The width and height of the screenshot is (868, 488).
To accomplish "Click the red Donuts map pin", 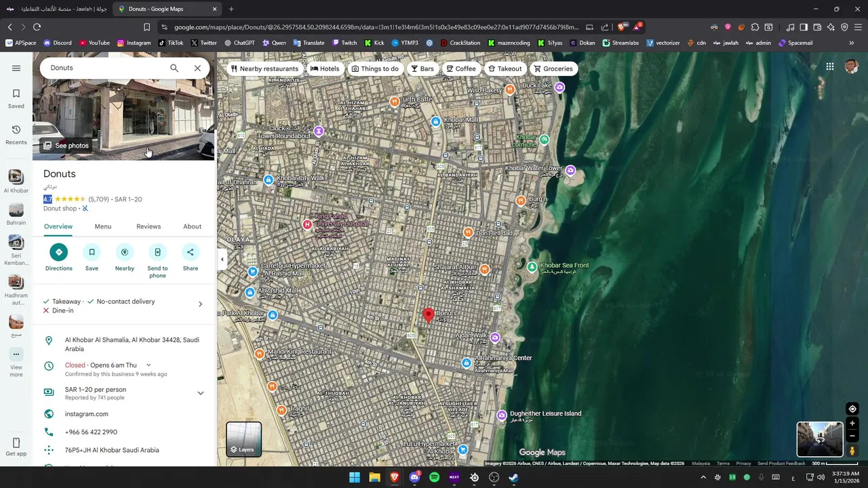I will 428,315.
